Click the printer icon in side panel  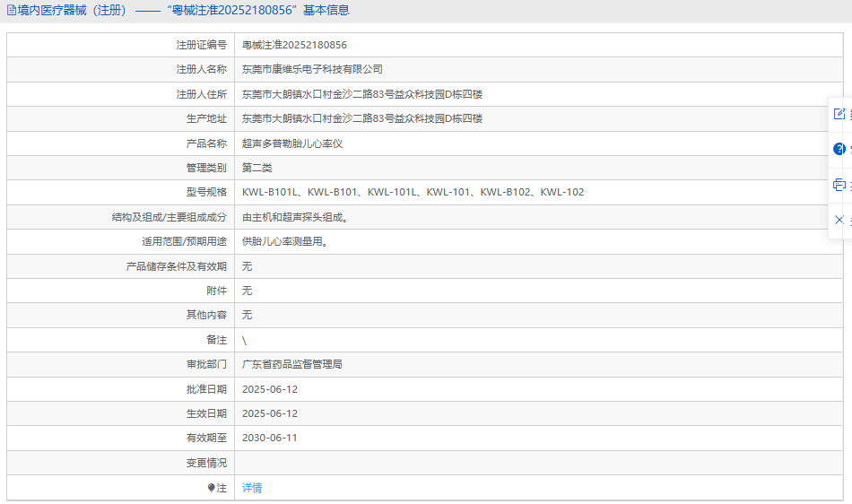pyautogui.click(x=839, y=185)
